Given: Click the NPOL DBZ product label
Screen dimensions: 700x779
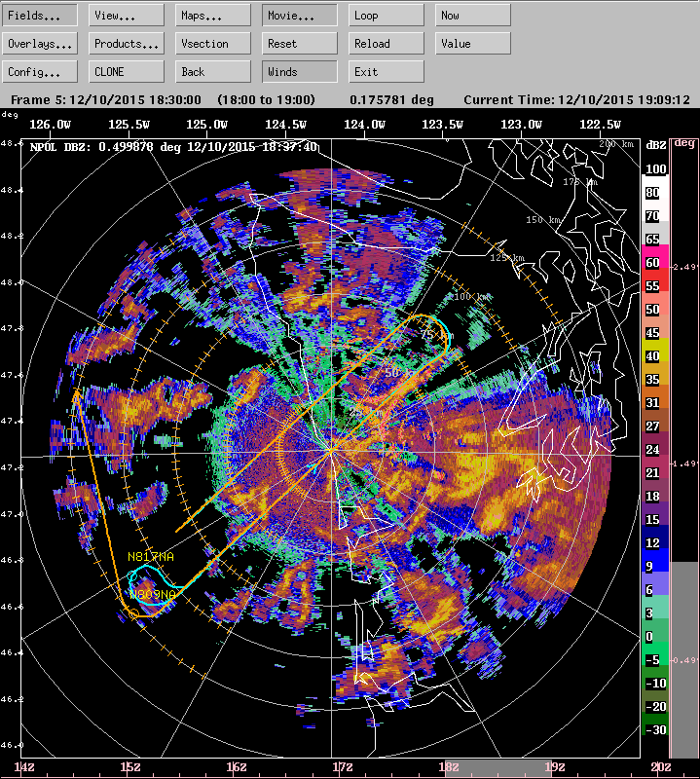Looking at the screenshot, I should pyautogui.click(x=173, y=147).
